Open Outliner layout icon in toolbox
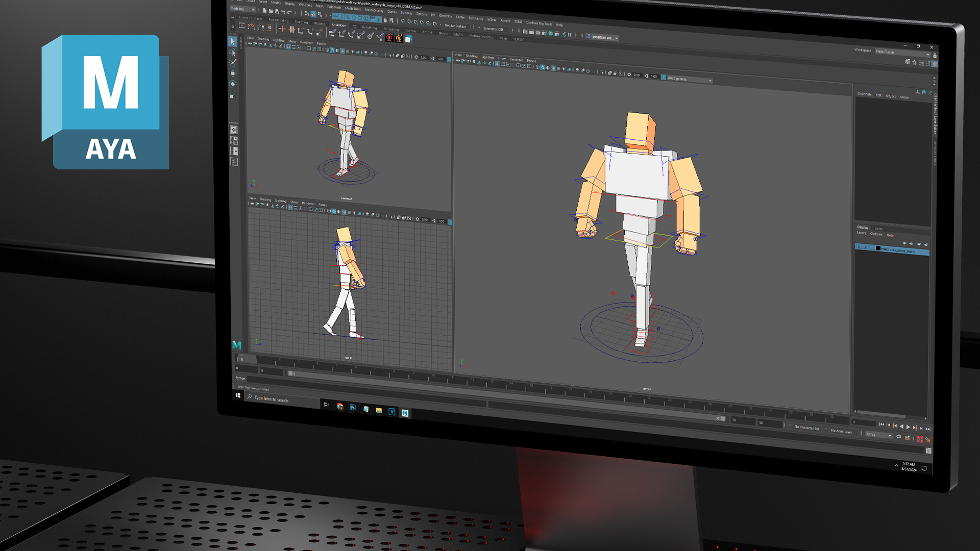This screenshot has width=980, height=551. point(234,162)
